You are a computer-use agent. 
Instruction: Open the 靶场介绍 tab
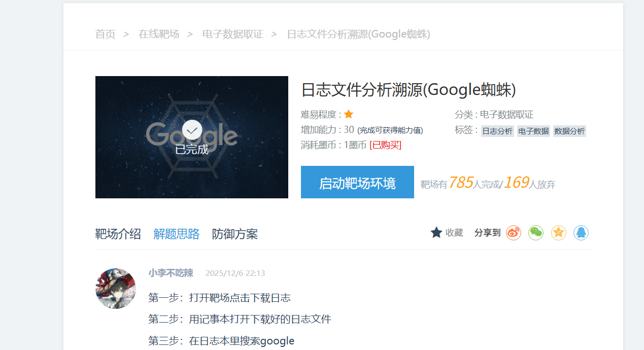click(x=118, y=234)
